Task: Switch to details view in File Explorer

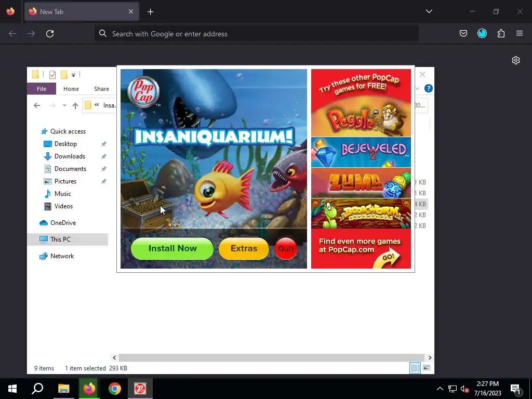Action: [x=415, y=368]
